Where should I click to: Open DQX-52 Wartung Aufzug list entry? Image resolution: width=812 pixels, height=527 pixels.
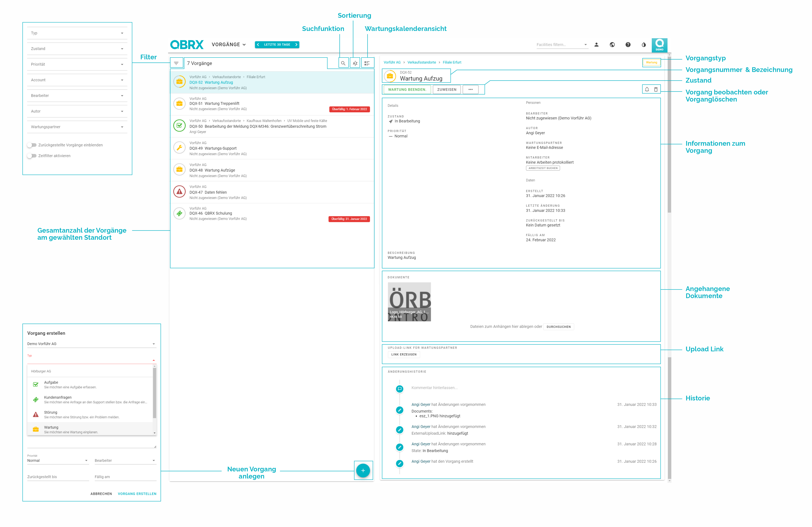click(x=272, y=82)
